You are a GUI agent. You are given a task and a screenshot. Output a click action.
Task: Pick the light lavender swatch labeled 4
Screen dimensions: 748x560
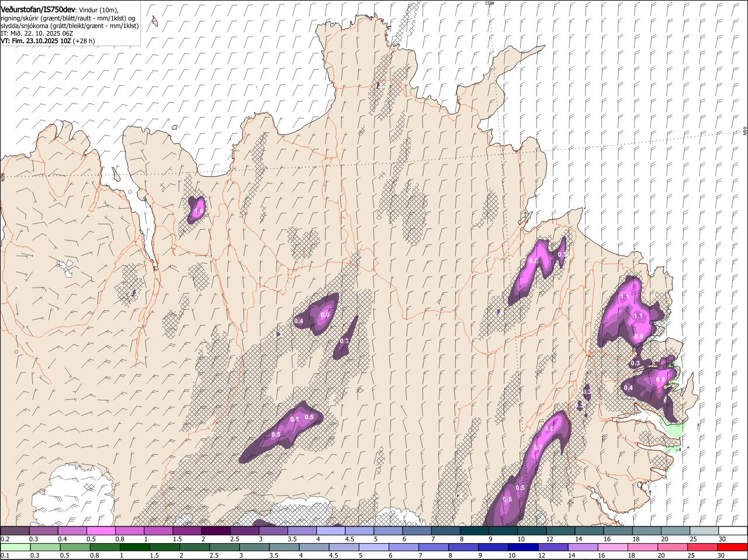point(331,531)
